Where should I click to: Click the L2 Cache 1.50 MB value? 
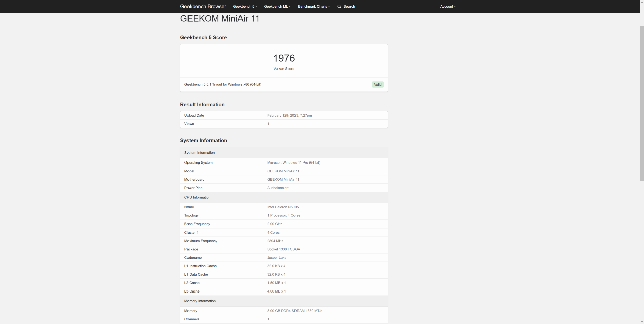tap(276, 283)
